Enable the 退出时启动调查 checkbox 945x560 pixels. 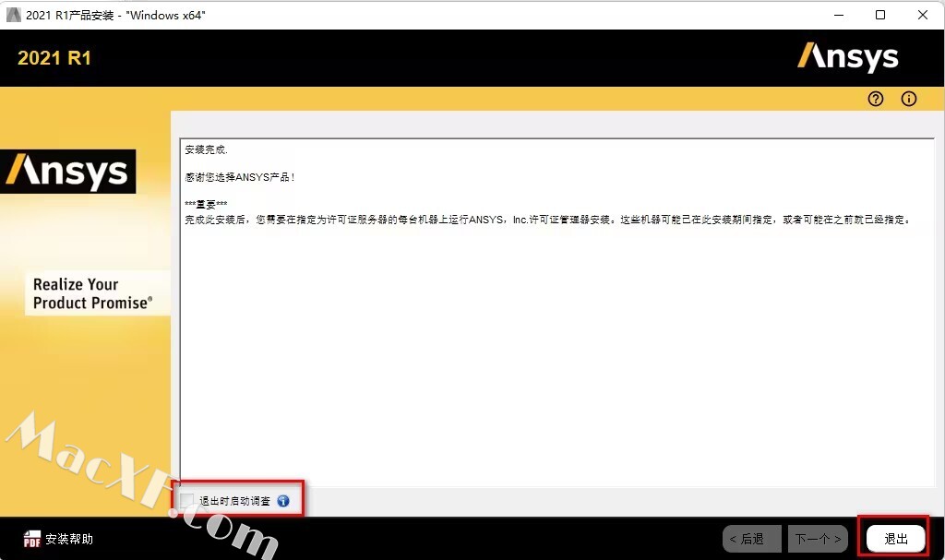tap(186, 500)
